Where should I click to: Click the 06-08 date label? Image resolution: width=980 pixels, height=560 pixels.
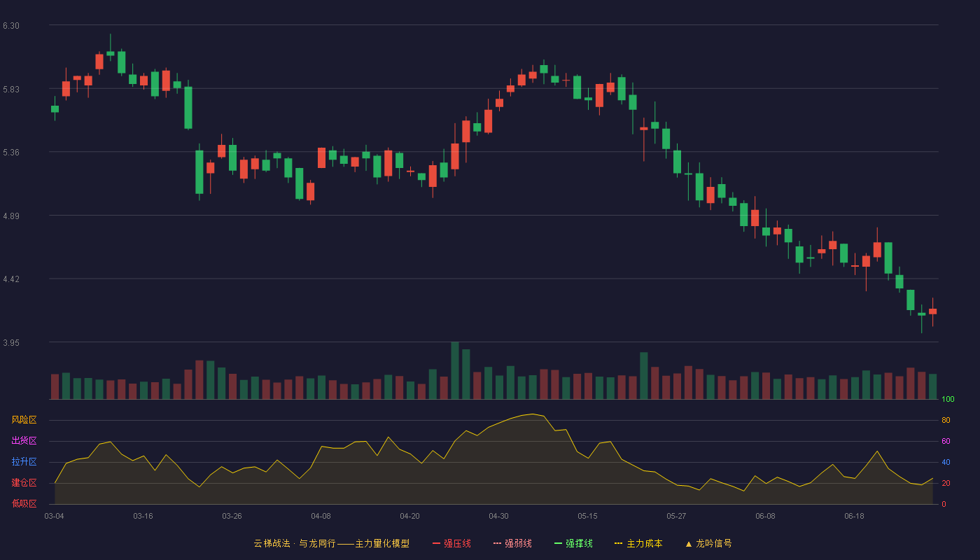click(x=766, y=516)
